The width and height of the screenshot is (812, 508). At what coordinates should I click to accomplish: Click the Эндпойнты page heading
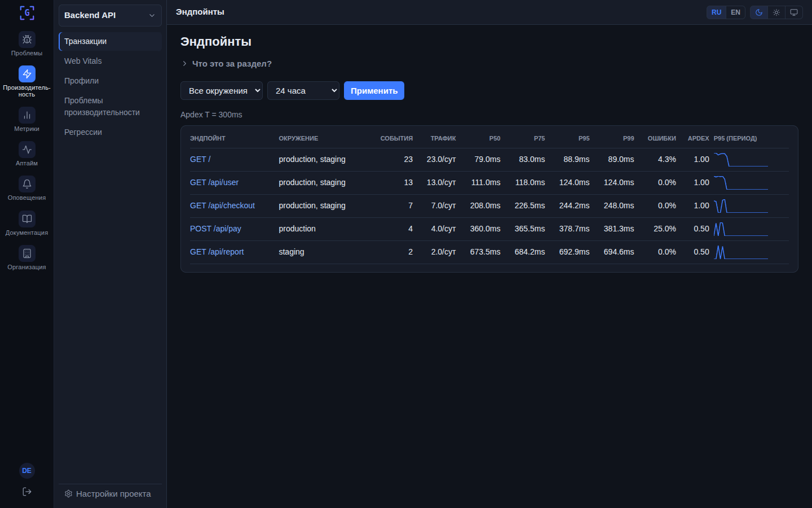coord(216,42)
